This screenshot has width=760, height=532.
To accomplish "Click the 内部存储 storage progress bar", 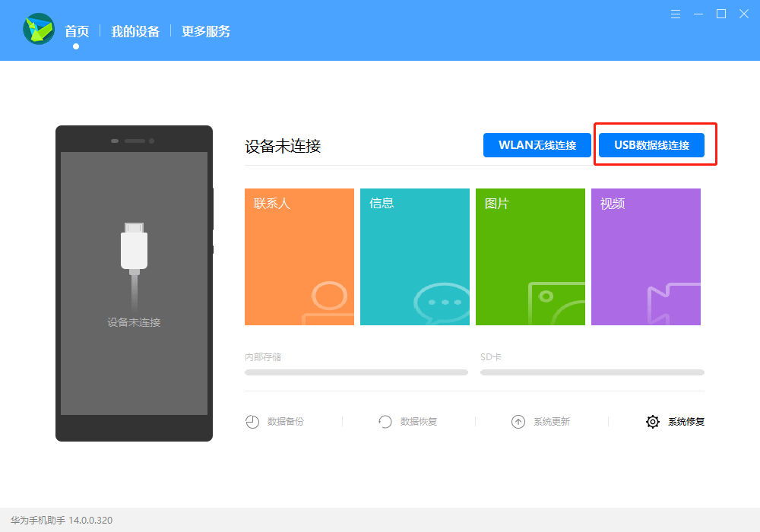I will 356,372.
